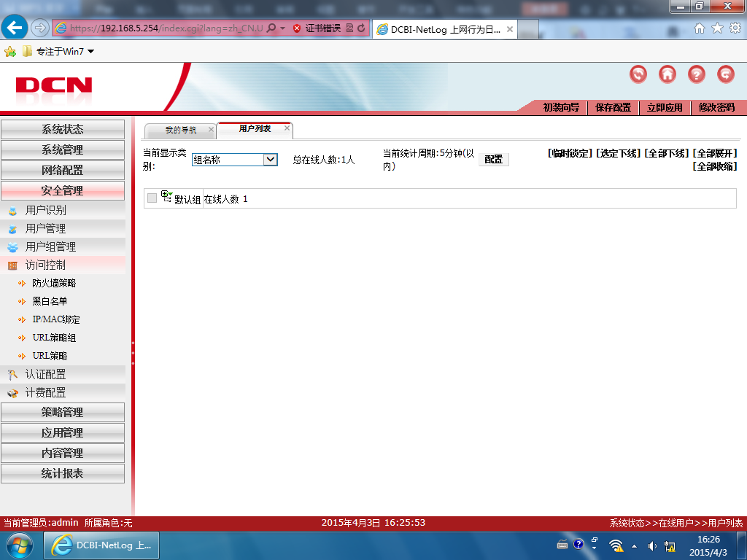Click the DCN refresh round red icon

(638, 74)
